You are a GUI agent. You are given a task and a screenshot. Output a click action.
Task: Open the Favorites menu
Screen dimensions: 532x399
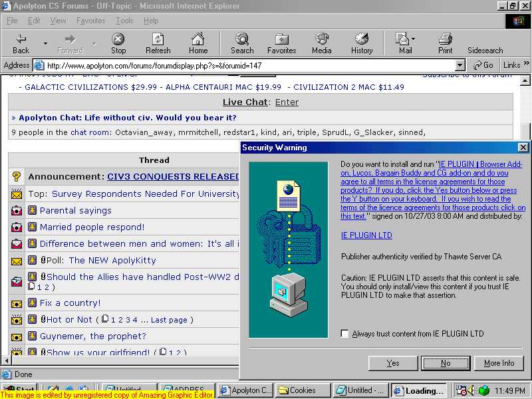pyautogui.click(x=90, y=21)
